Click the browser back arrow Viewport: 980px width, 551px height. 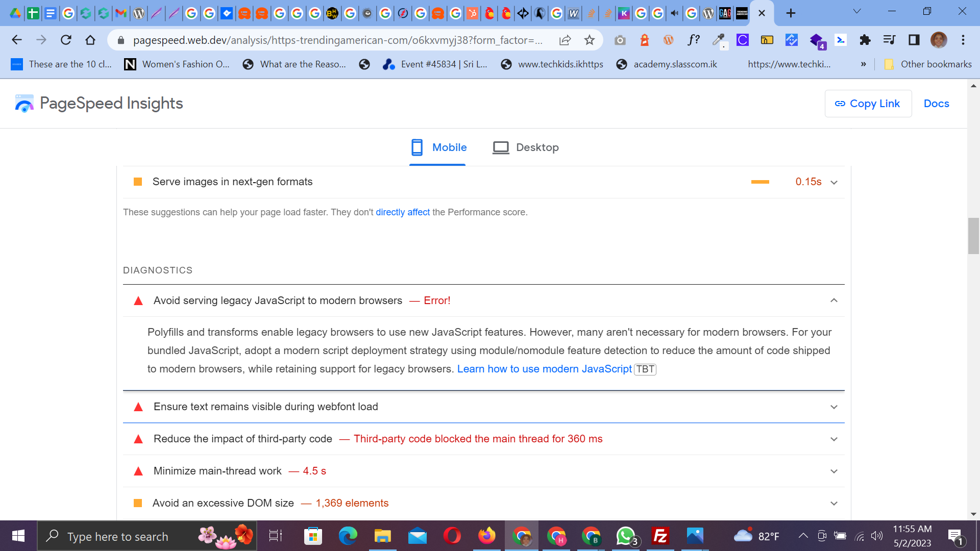(x=17, y=40)
